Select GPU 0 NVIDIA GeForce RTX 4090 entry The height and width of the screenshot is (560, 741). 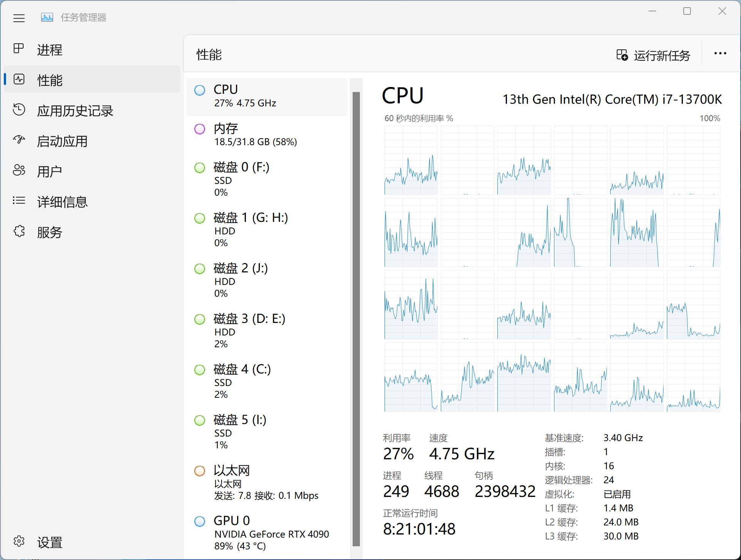(267, 533)
